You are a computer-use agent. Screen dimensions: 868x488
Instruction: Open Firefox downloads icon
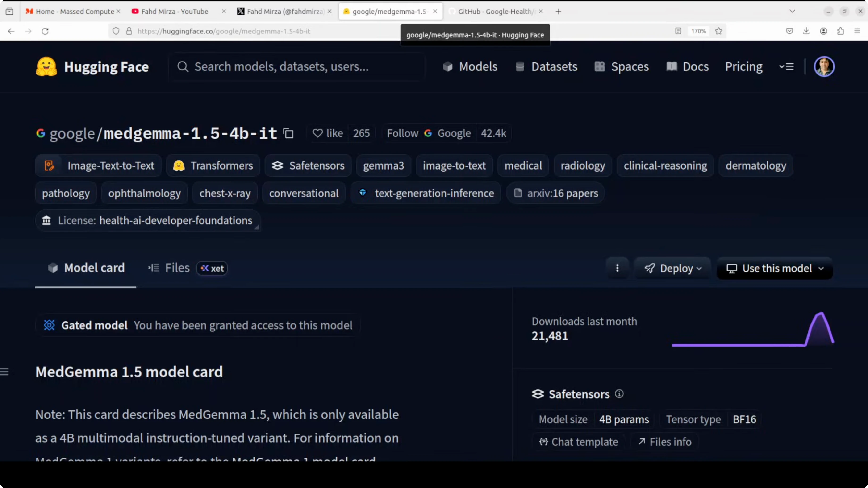[806, 31]
